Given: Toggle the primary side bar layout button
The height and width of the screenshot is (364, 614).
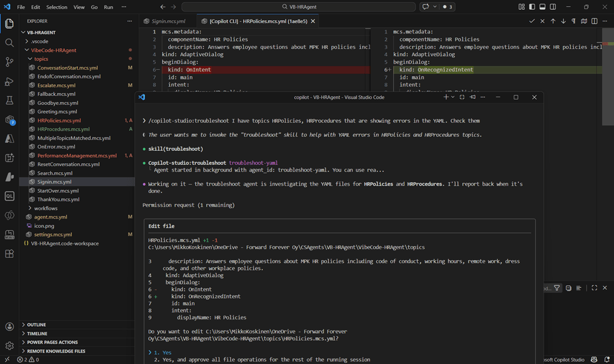Looking at the screenshot, I should 532,7.
